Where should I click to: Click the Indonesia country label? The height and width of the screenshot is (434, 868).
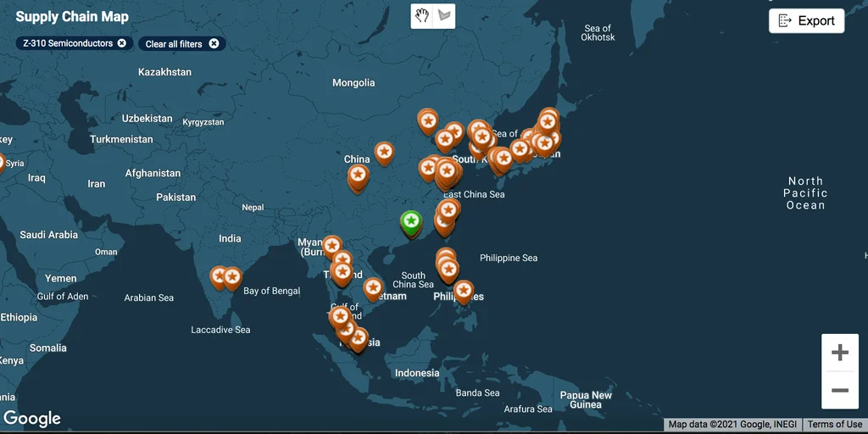coord(417,373)
